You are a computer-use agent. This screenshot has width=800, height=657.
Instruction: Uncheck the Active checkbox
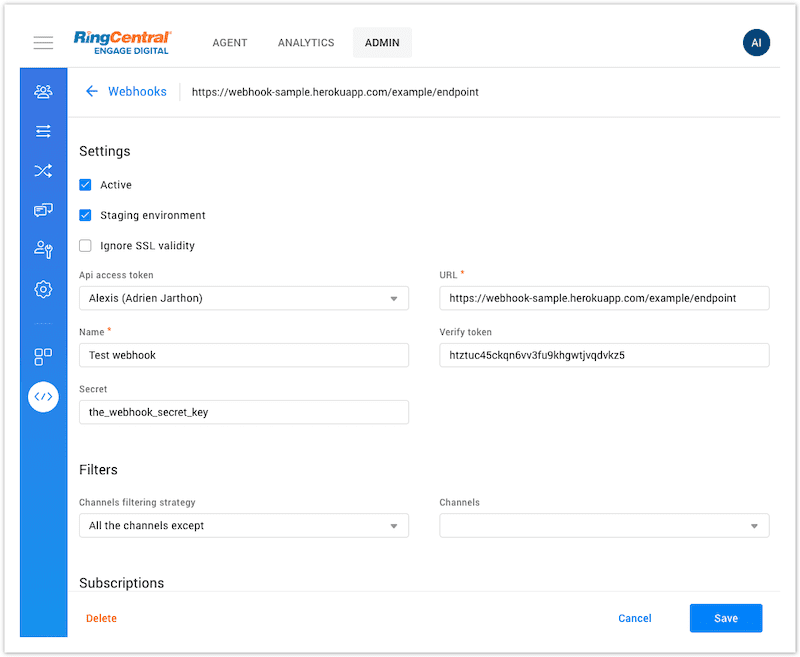click(x=85, y=185)
